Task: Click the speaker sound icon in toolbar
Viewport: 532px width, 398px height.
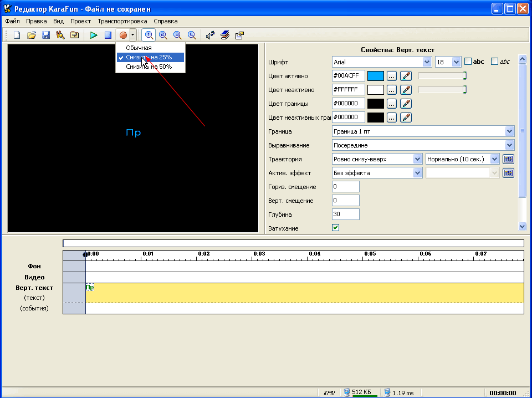Action: coord(210,35)
